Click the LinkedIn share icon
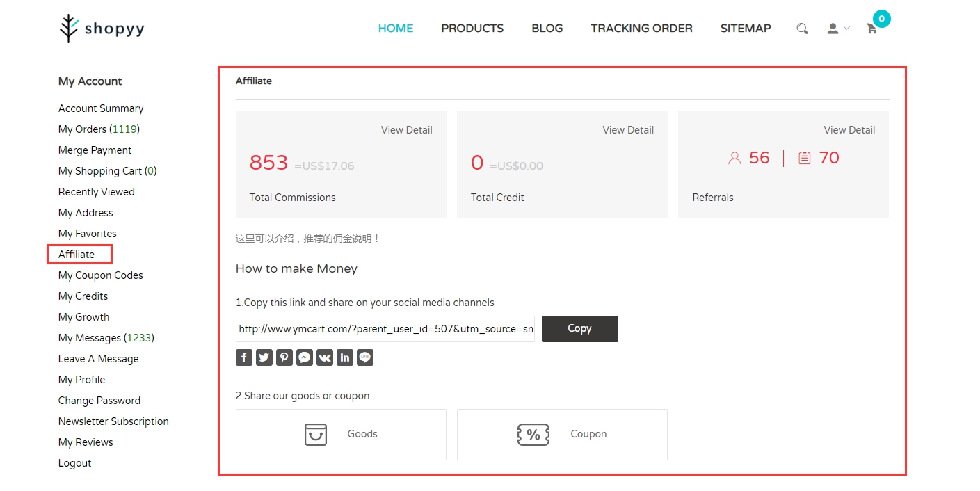 click(x=345, y=357)
